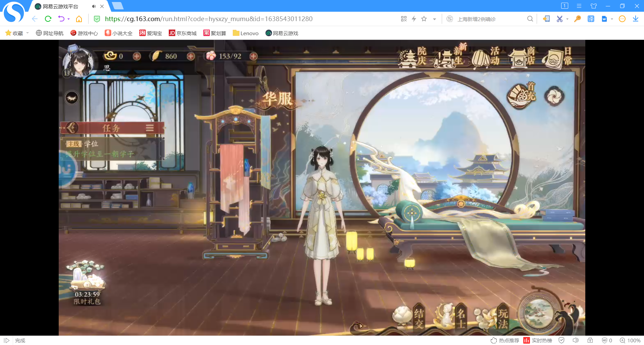Click the player avatar portrait

click(78, 62)
